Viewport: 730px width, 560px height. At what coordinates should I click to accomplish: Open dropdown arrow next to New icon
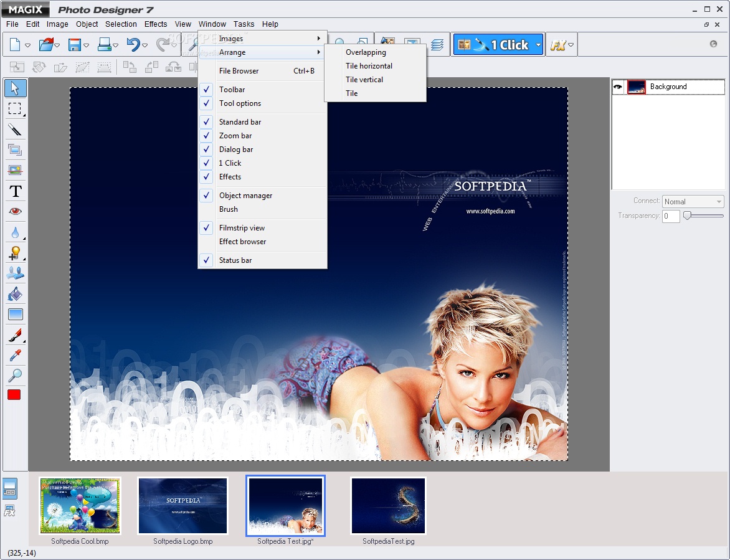click(x=28, y=45)
